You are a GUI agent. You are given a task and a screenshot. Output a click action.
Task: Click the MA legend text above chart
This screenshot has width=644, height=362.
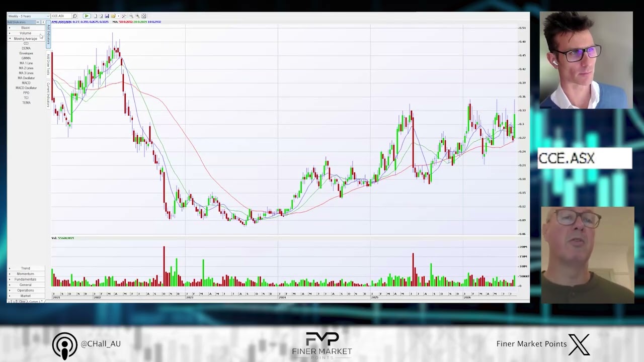[x=137, y=22]
